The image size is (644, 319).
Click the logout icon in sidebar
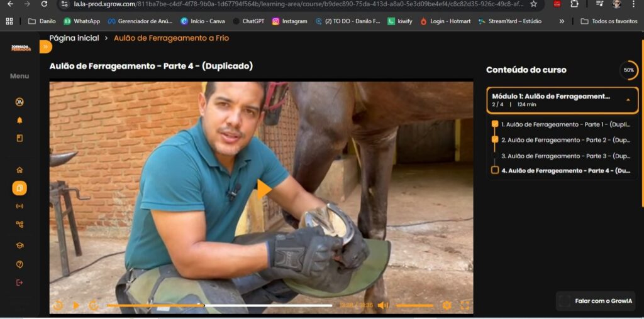(19, 283)
